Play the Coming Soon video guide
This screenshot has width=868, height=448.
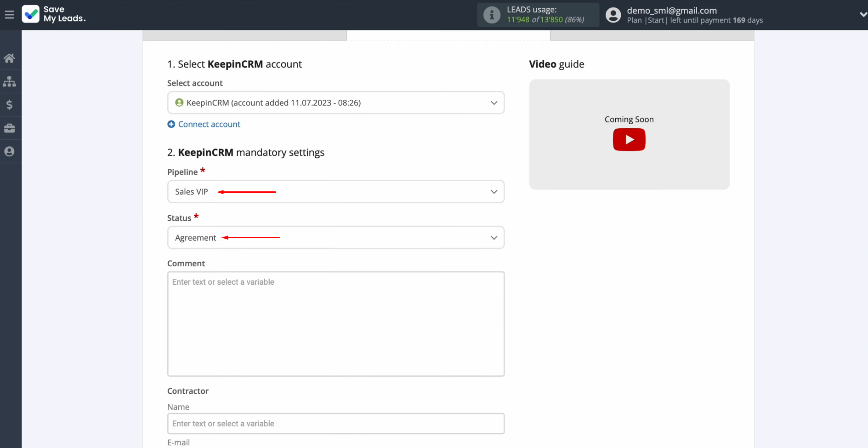(x=629, y=139)
